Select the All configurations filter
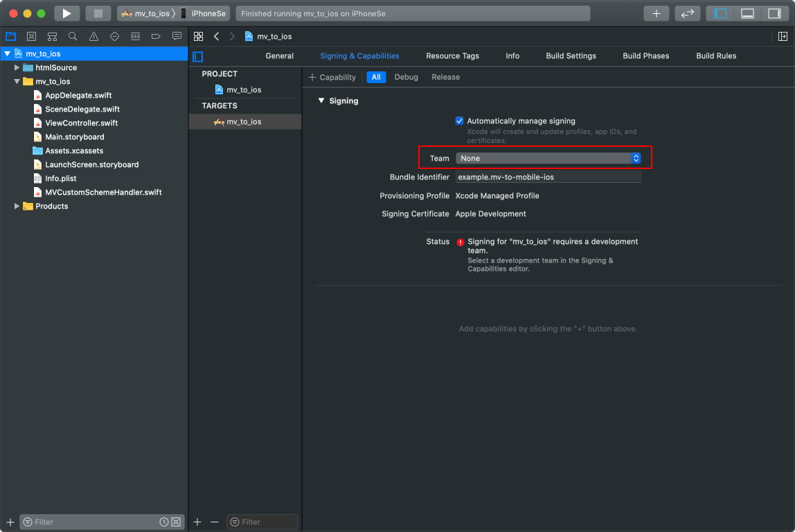Image resolution: width=795 pixels, height=532 pixels. click(x=376, y=77)
